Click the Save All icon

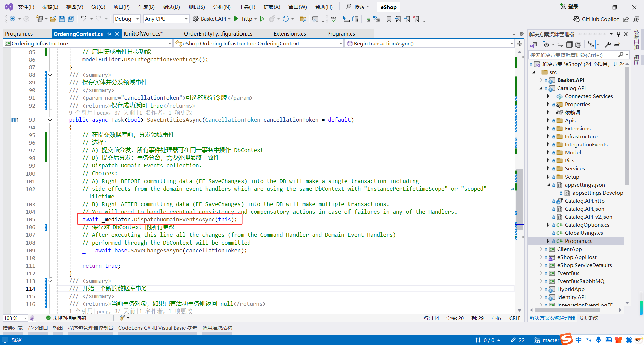tap(71, 19)
